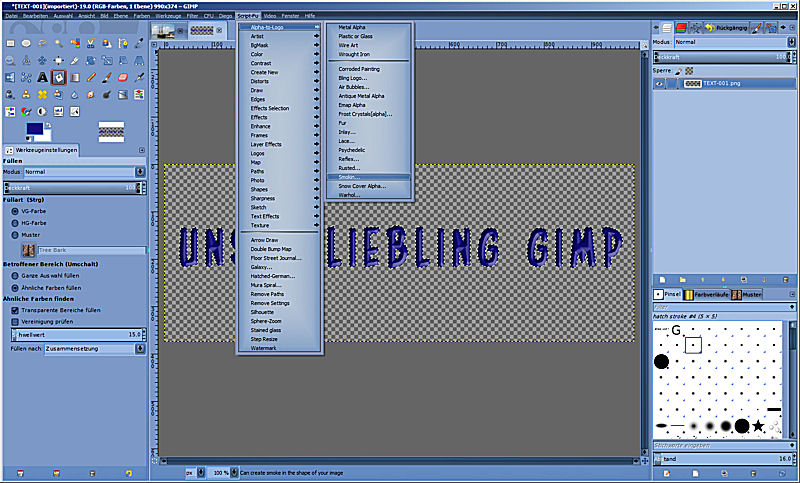Select the star-shaped brush
The height and width of the screenshot is (483, 800).
[x=758, y=425]
